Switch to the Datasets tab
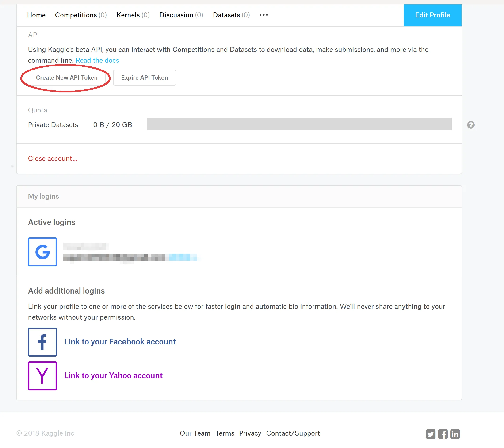 [231, 15]
